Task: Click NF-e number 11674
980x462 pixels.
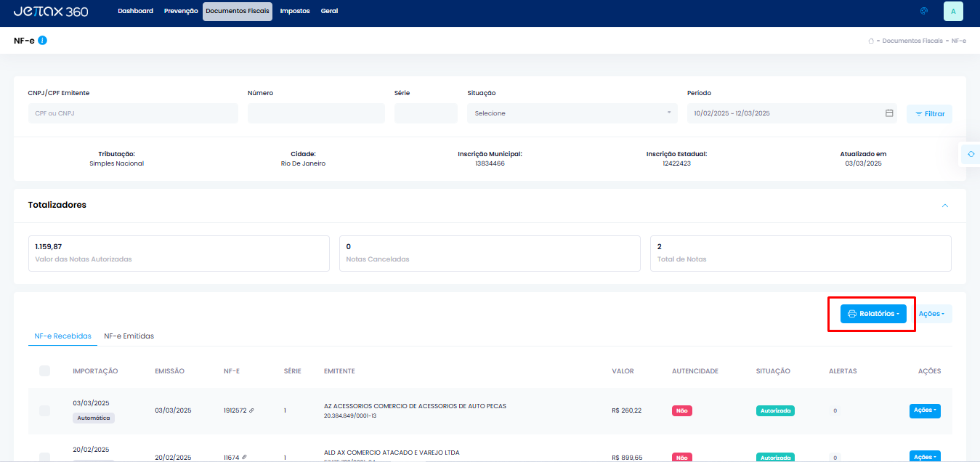Action: 232,457
